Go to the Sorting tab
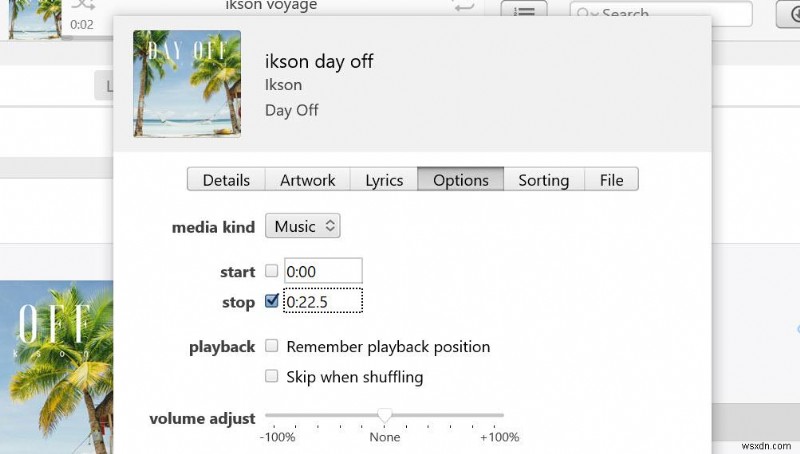The width and height of the screenshot is (800, 454). point(543,180)
